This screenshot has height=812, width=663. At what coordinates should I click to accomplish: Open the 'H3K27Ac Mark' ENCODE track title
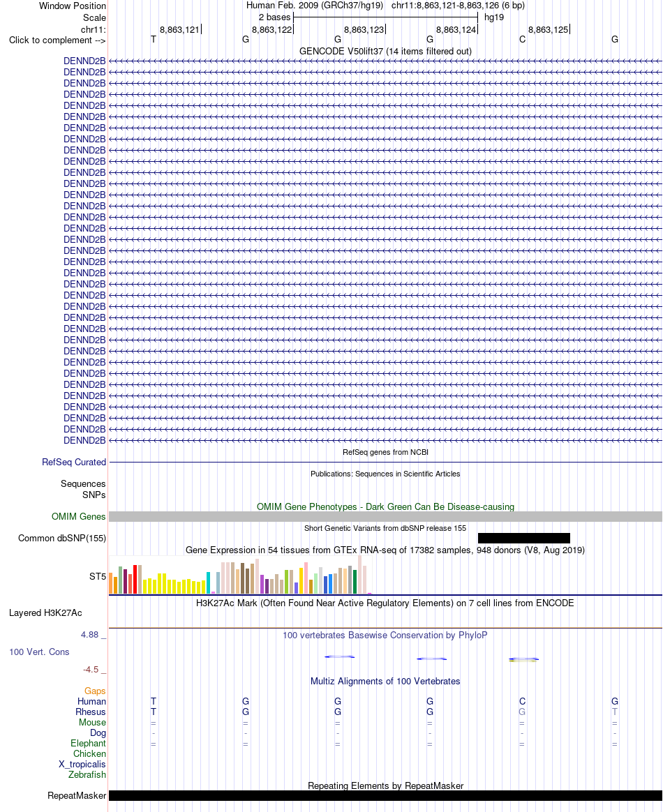pyautogui.click(x=385, y=603)
